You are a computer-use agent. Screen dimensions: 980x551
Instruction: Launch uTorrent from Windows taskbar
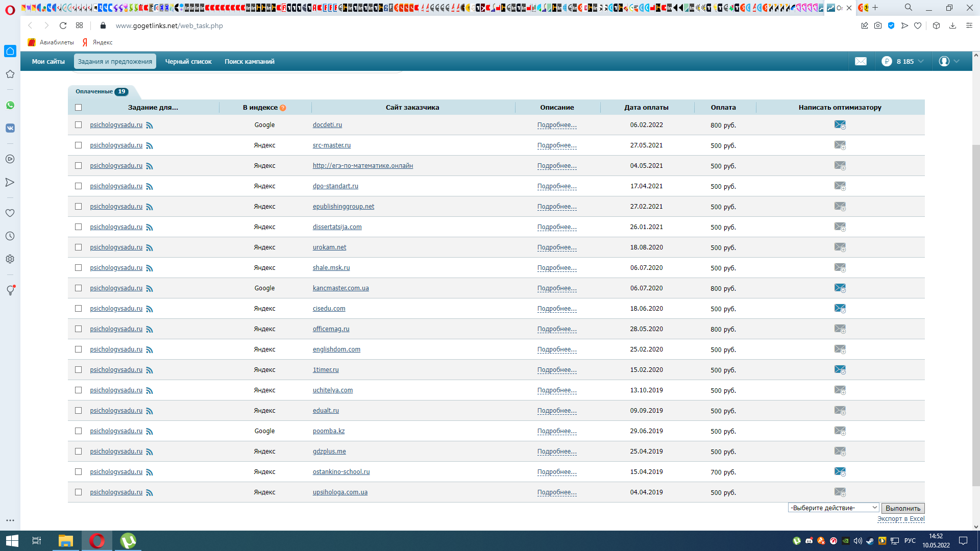pyautogui.click(x=128, y=541)
